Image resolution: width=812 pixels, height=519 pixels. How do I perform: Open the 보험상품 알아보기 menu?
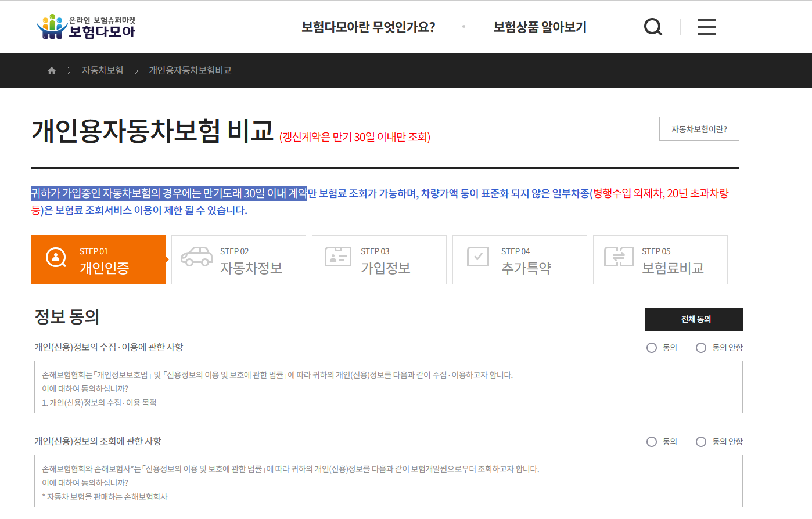pyautogui.click(x=539, y=27)
